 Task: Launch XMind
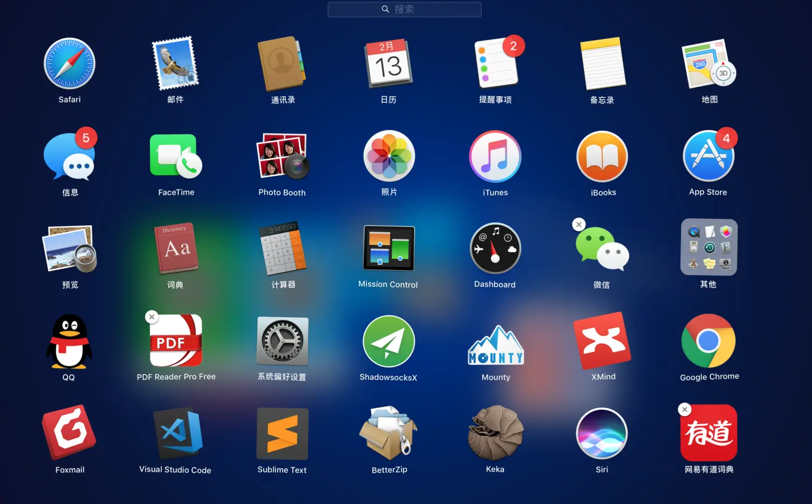[x=602, y=341]
